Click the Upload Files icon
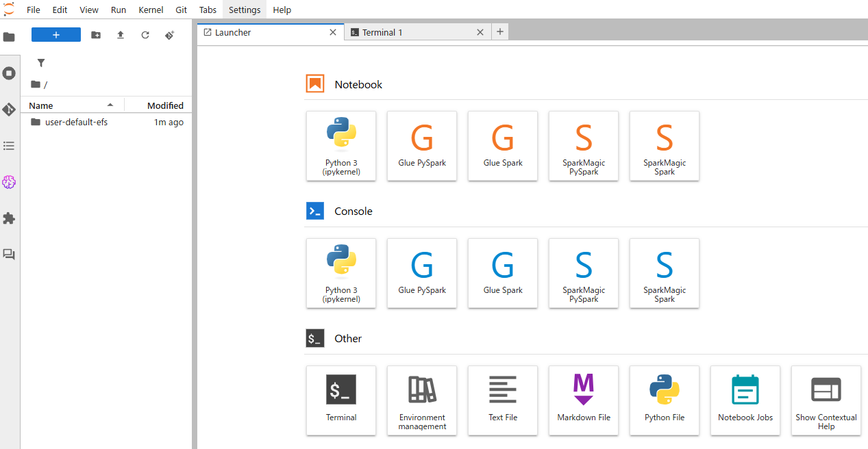Viewport: 868px width, 449px height. [121, 35]
